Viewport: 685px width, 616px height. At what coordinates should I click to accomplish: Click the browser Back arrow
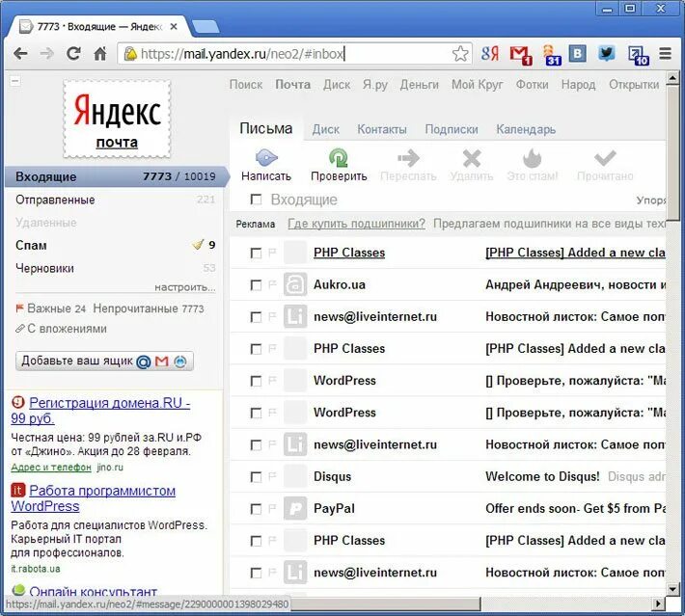(x=20, y=54)
